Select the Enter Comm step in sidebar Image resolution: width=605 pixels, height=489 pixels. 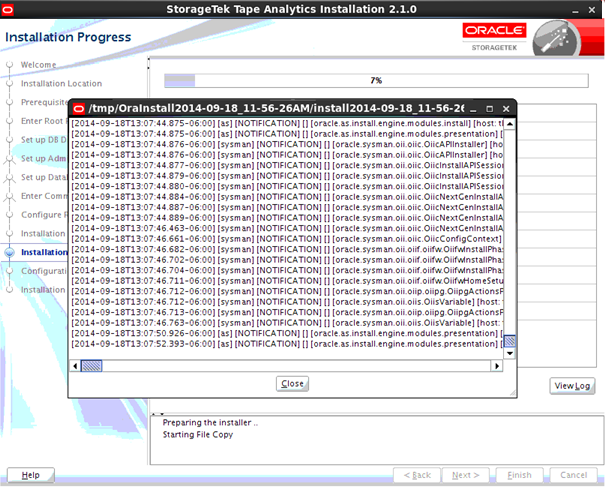coord(44,196)
